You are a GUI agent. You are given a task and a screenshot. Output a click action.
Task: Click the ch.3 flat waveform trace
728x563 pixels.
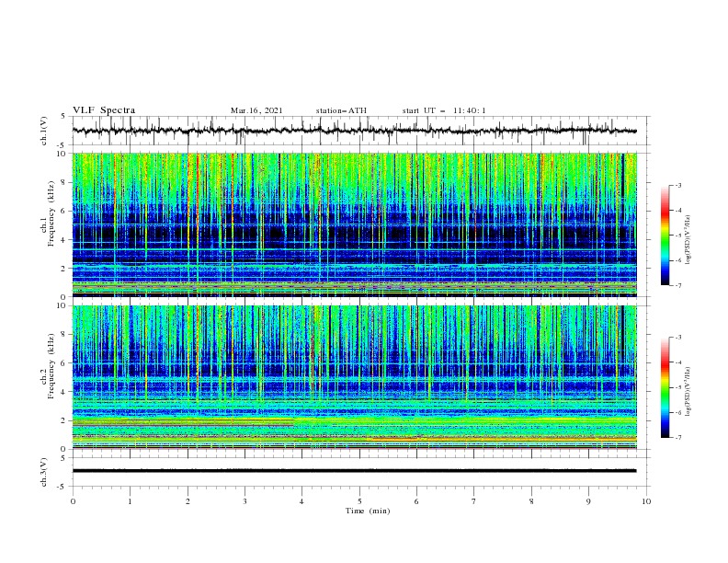pos(354,471)
